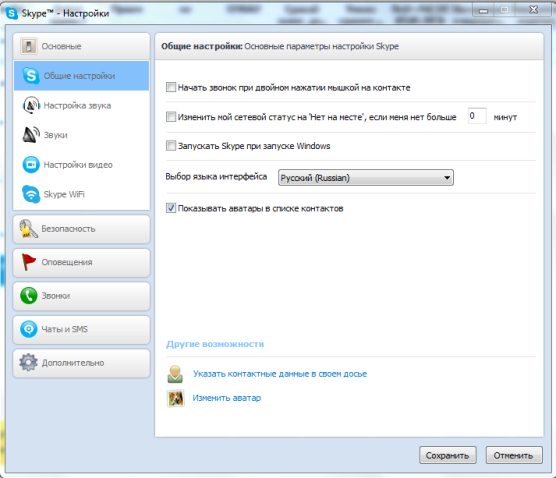556x478 pixels.
Task: Open Звонки green phone icon section
Action: tap(28, 295)
